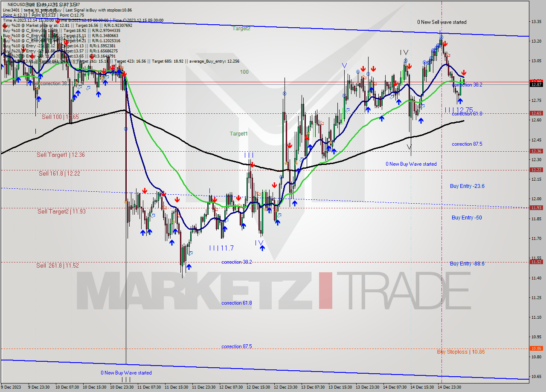The width and height of the screenshot is (546, 392).
Task: Click '14 Dec 23:30' time axis label
Action: coord(450,387)
